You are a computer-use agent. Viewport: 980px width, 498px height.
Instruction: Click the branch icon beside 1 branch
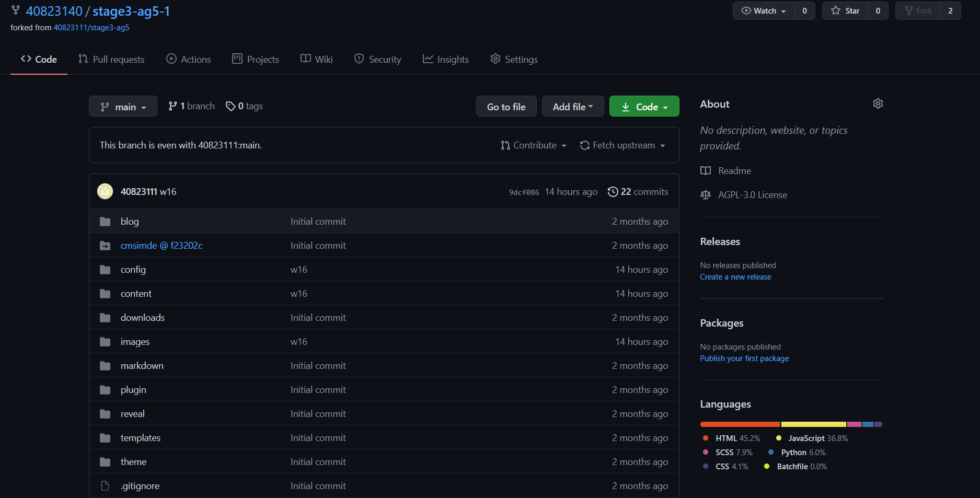172,106
